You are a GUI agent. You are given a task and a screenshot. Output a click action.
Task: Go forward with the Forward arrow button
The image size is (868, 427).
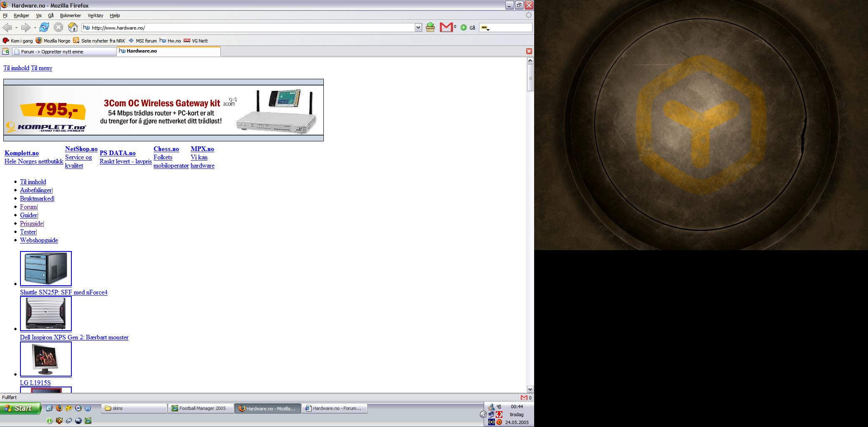[26, 28]
